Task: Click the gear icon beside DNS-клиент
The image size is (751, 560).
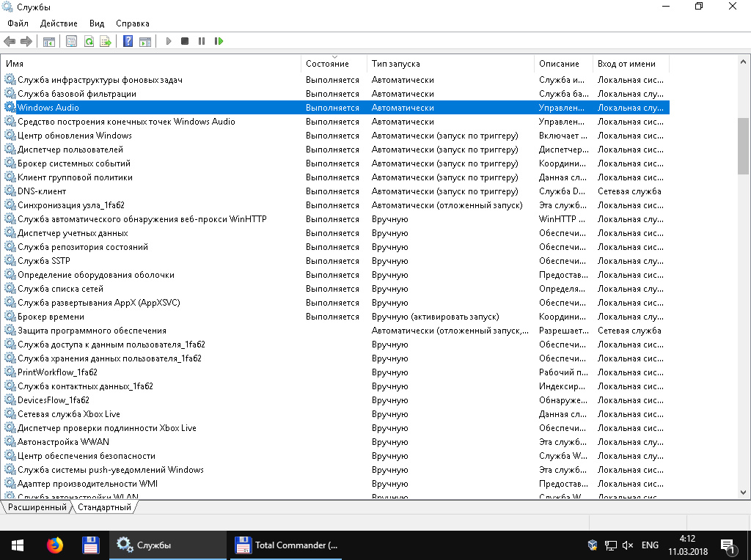Action: coord(10,191)
